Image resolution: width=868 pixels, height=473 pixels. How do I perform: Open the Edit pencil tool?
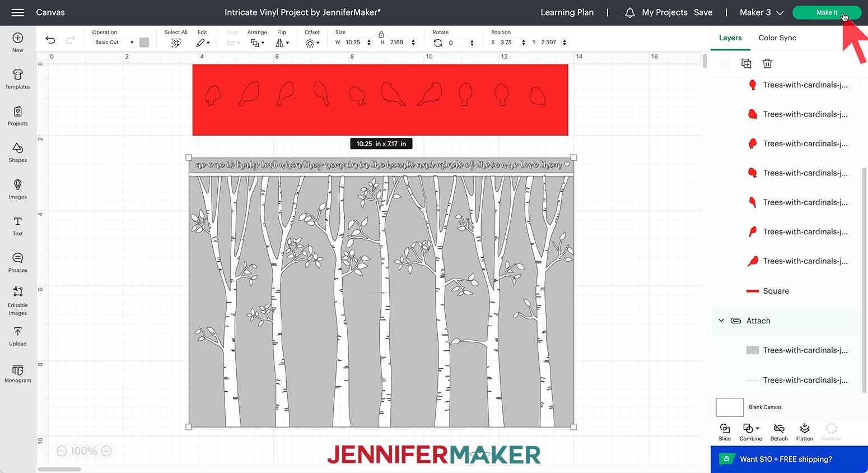click(x=202, y=43)
